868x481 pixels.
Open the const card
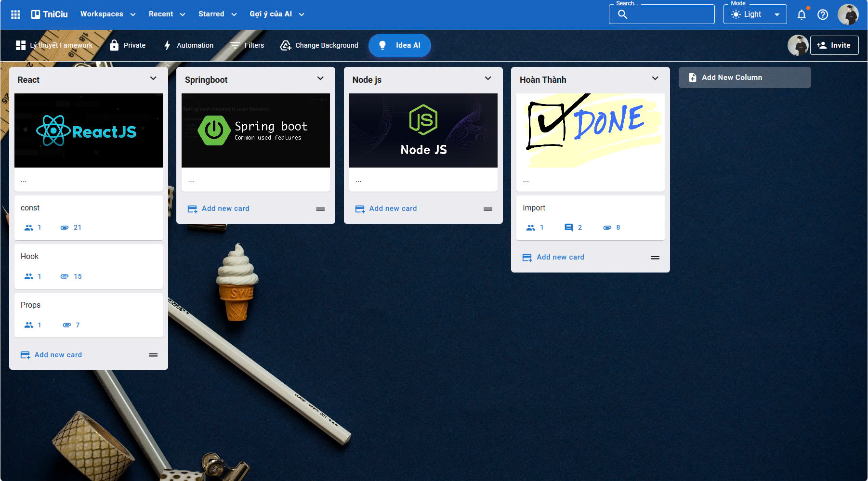click(89, 218)
